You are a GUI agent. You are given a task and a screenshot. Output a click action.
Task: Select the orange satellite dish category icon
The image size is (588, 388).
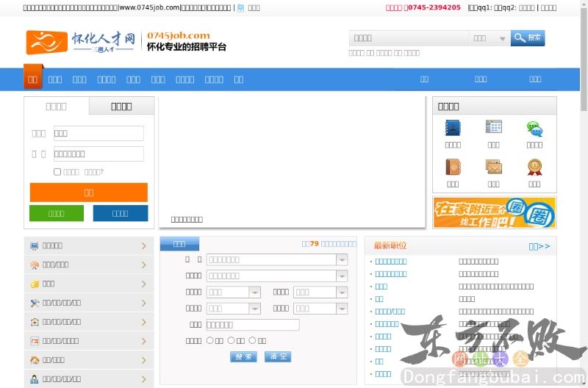[35, 265]
